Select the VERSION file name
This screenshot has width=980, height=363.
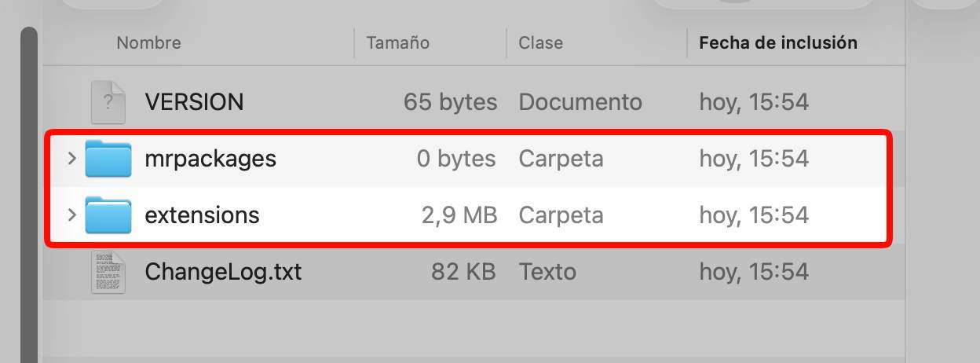click(194, 102)
